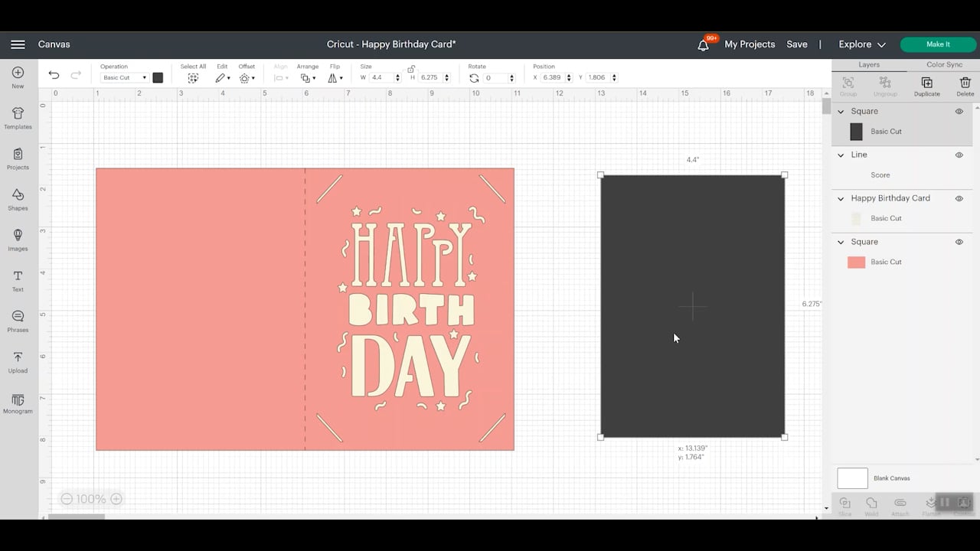Viewport: 980px width, 551px height.
Task: Click the Duplicate layer icon
Action: 926,83
